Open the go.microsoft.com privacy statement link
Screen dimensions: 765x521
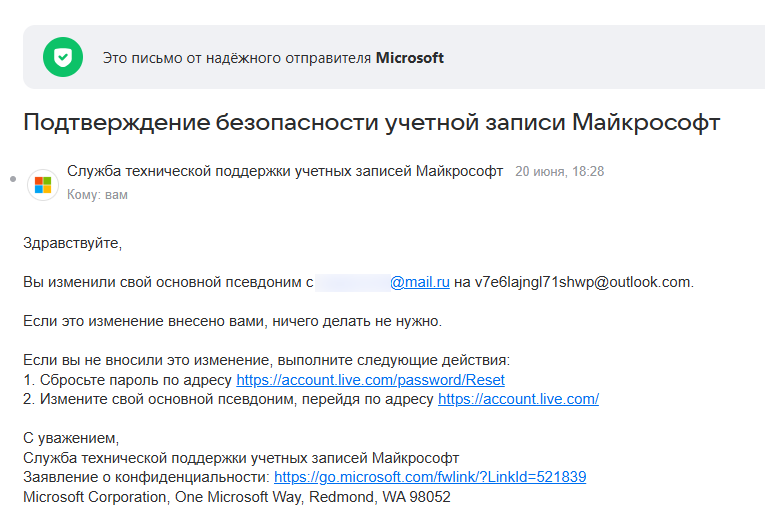tap(430, 477)
